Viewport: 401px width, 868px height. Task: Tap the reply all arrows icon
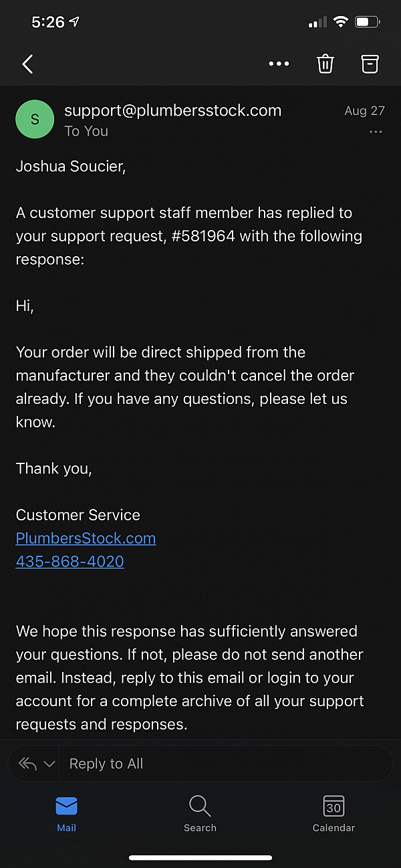tap(27, 764)
